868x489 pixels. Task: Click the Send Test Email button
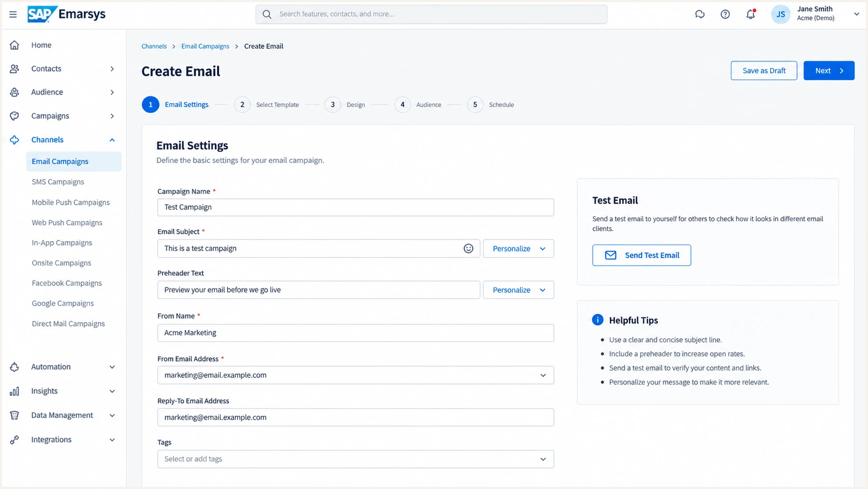point(641,255)
